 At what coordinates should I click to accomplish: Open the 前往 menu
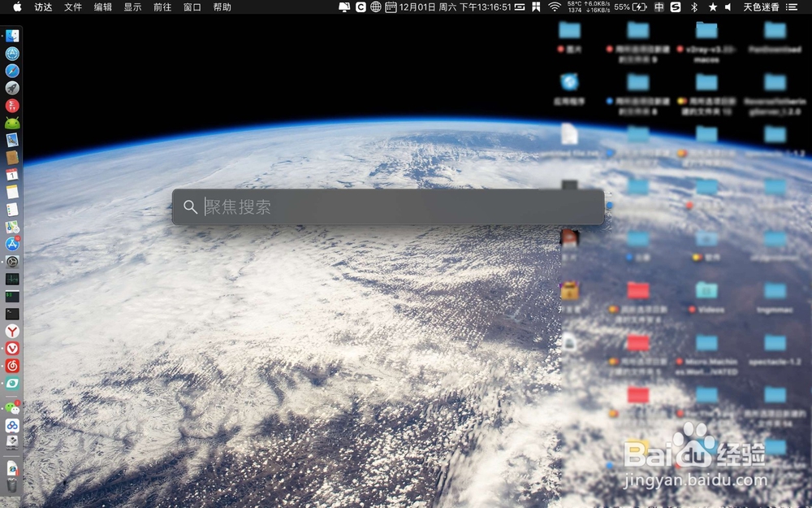coord(162,7)
